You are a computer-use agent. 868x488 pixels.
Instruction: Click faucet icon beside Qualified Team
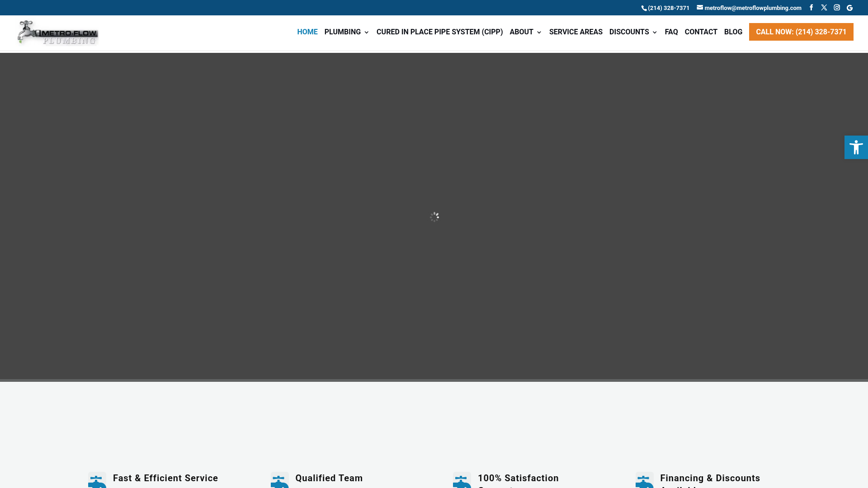[x=279, y=480]
